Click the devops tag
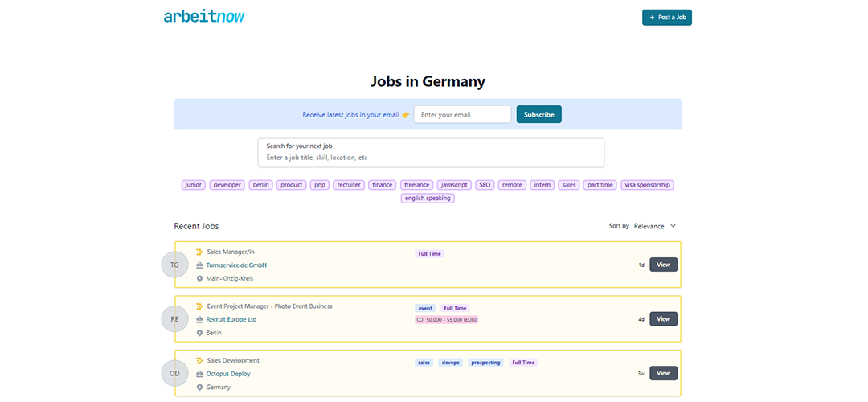 (x=451, y=362)
